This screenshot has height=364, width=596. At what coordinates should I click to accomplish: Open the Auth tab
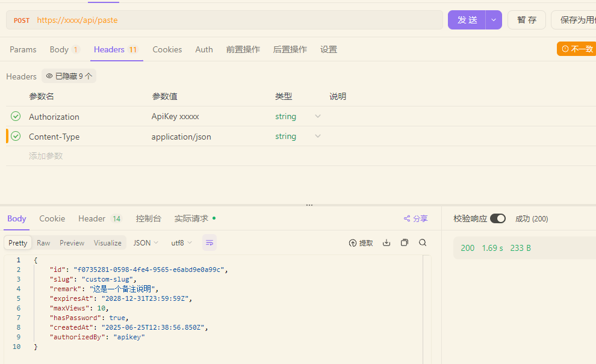pos(204,49)
